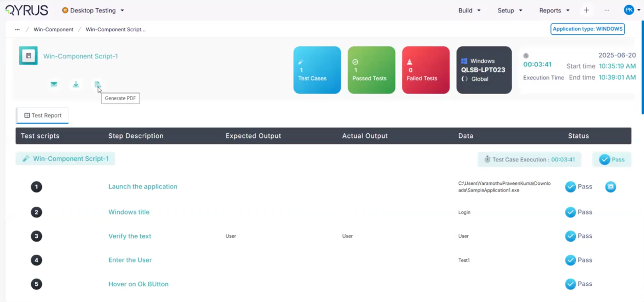The height and width of the screenshot is (302, 644).
Task: Select the Test Report tab
Action: 42,115
